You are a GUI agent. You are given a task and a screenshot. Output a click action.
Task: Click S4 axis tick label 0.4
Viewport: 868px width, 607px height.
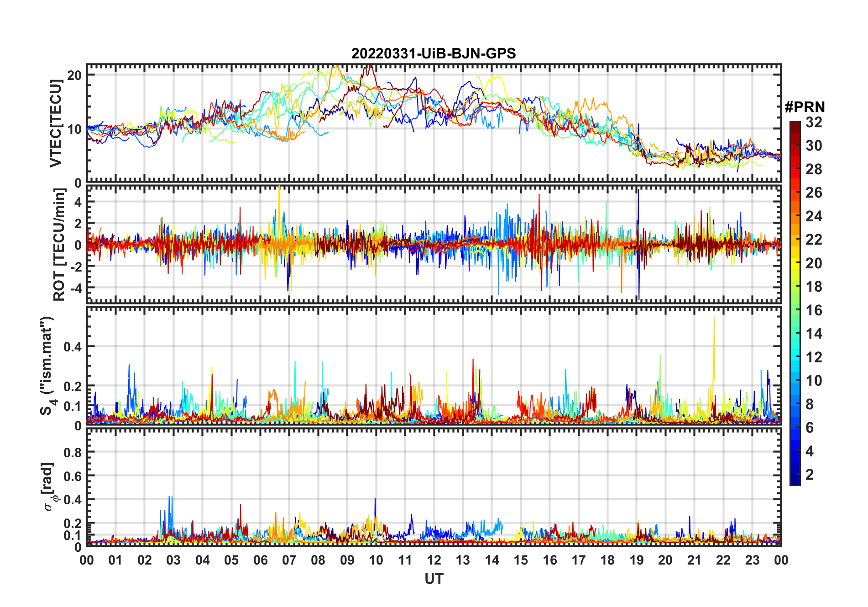tap(73, 347)
